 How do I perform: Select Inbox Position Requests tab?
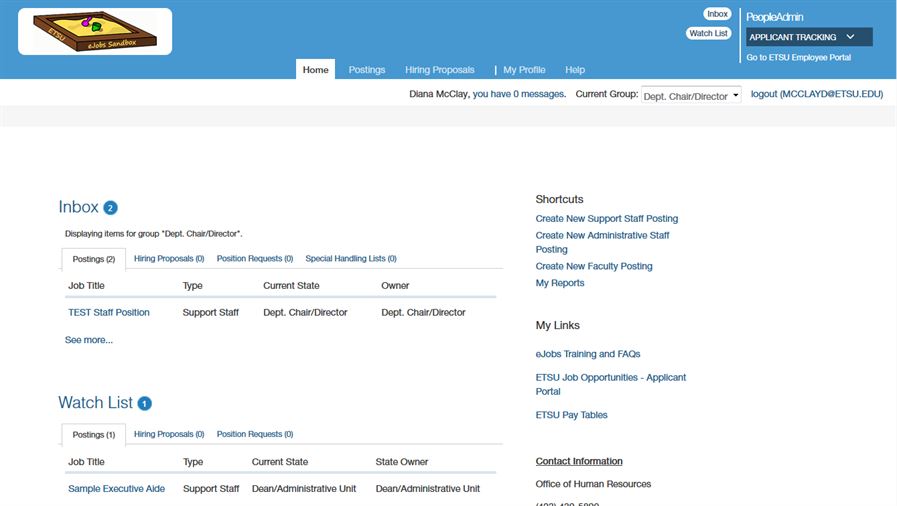tap(255, 259)
